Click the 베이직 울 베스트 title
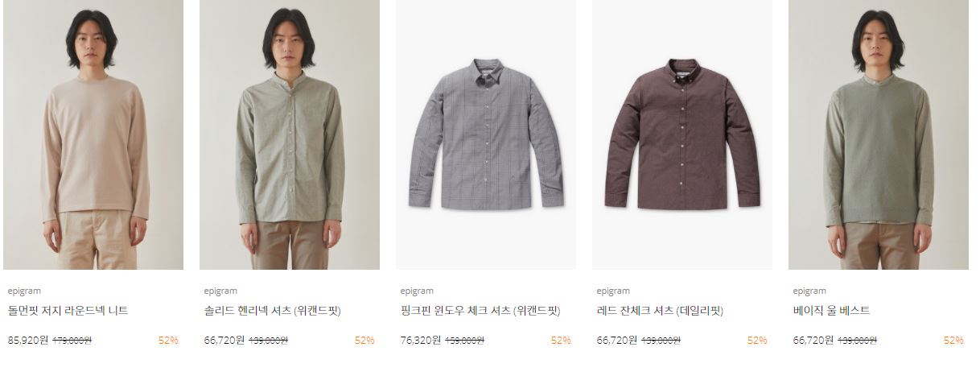 click(x=831, y=311)
